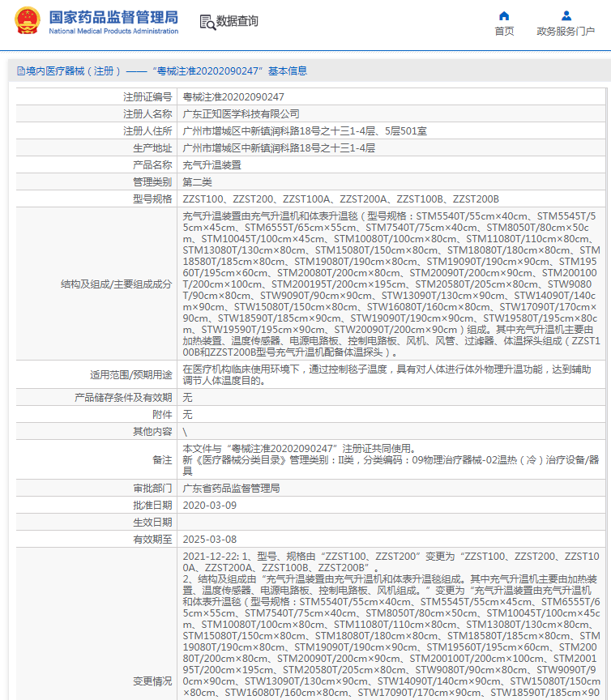
Task: Click the 变更情况 label
Action: 152,681
